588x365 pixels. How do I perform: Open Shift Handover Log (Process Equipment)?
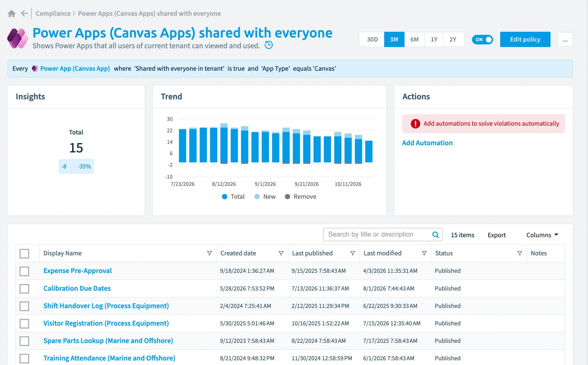tap(106, 306)
